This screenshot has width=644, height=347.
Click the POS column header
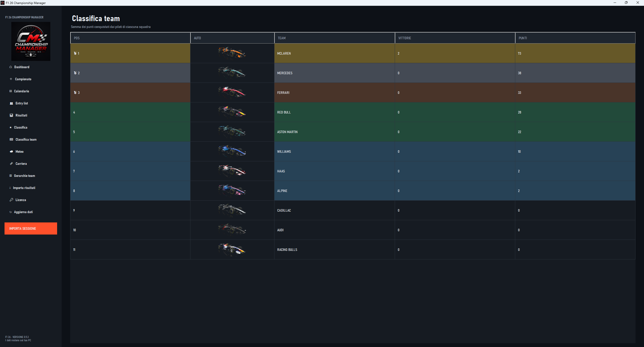pos(130,38)
